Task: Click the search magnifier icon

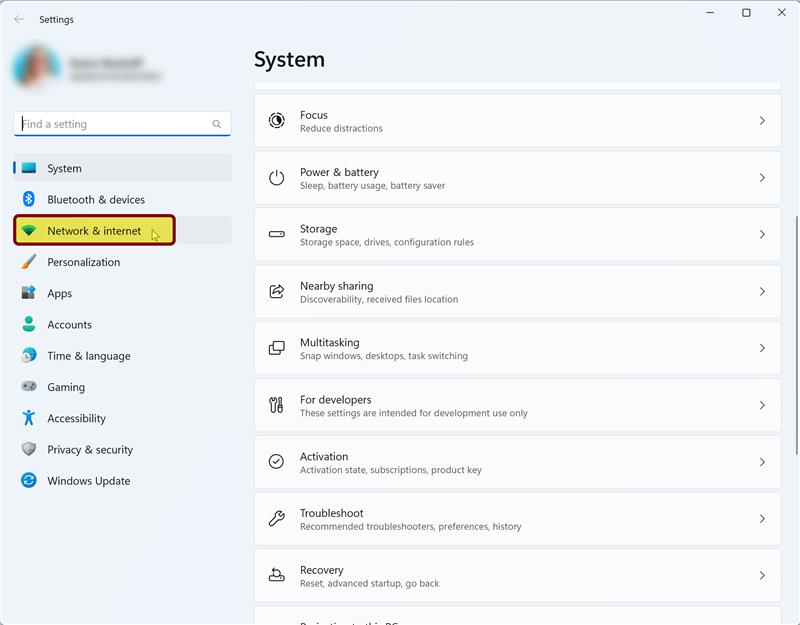Action: point(217,124)
